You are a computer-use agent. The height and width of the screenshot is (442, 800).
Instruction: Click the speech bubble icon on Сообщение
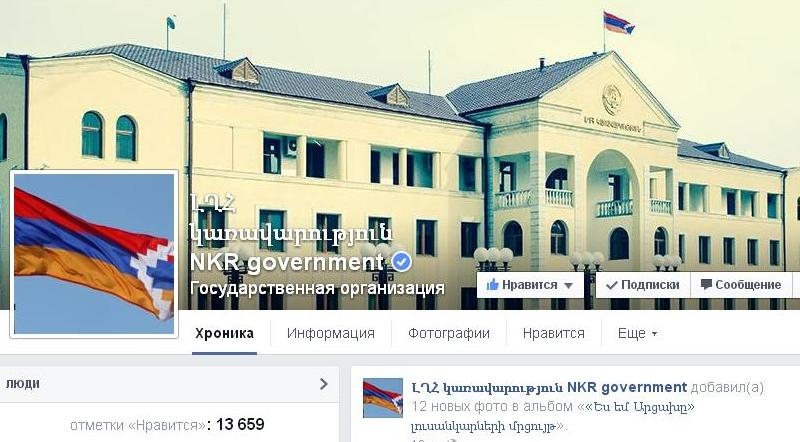pos(706,285)
